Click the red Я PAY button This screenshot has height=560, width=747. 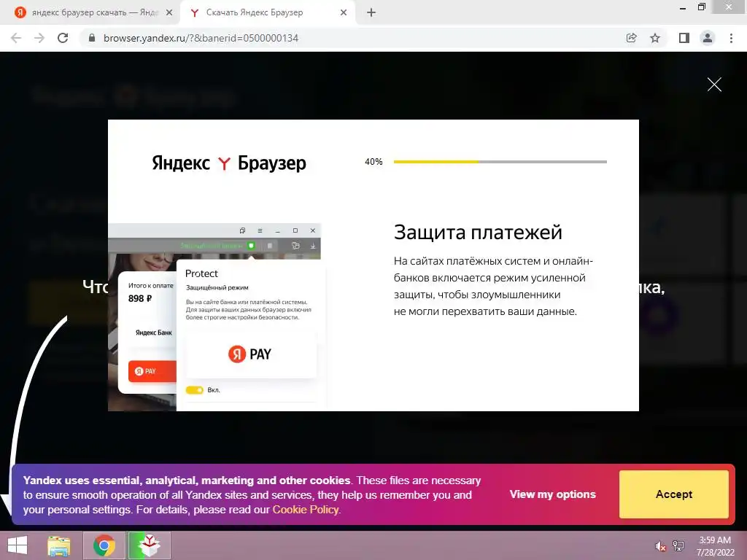152,371
